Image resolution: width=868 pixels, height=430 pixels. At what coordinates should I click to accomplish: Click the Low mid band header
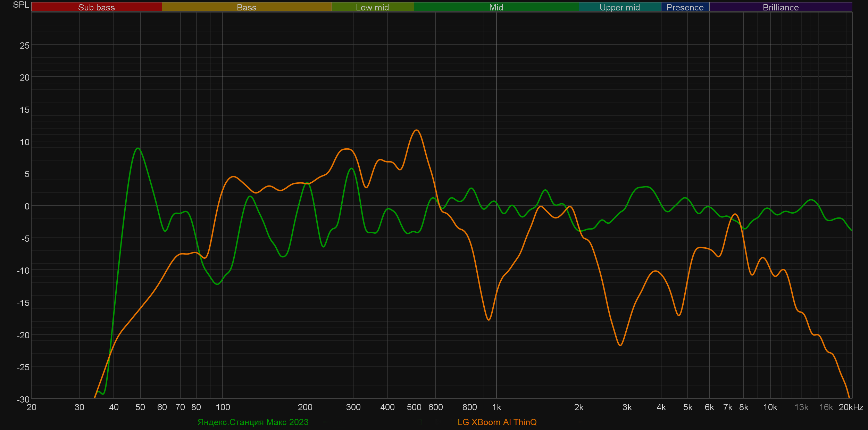click(373, 7)
